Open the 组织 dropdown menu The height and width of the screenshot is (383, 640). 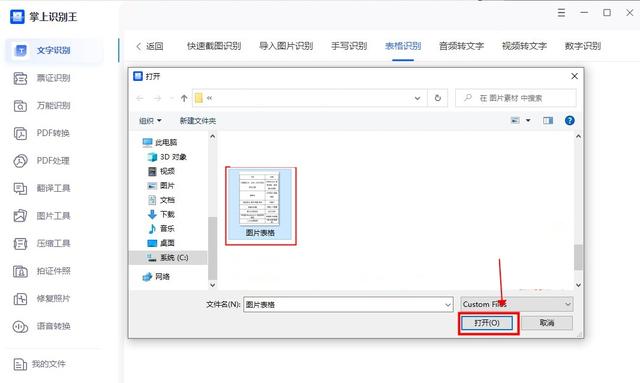[x=150, y=121]
